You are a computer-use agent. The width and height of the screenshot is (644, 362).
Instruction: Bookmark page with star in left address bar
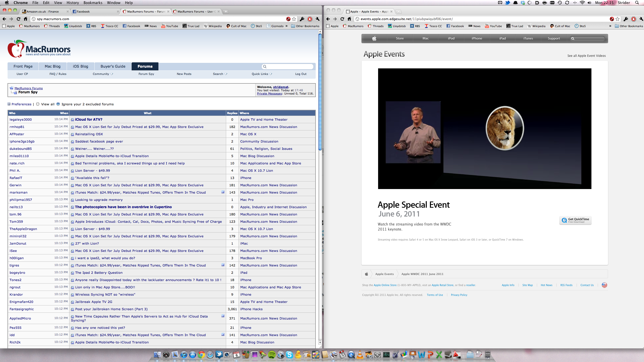click(294, 19)
